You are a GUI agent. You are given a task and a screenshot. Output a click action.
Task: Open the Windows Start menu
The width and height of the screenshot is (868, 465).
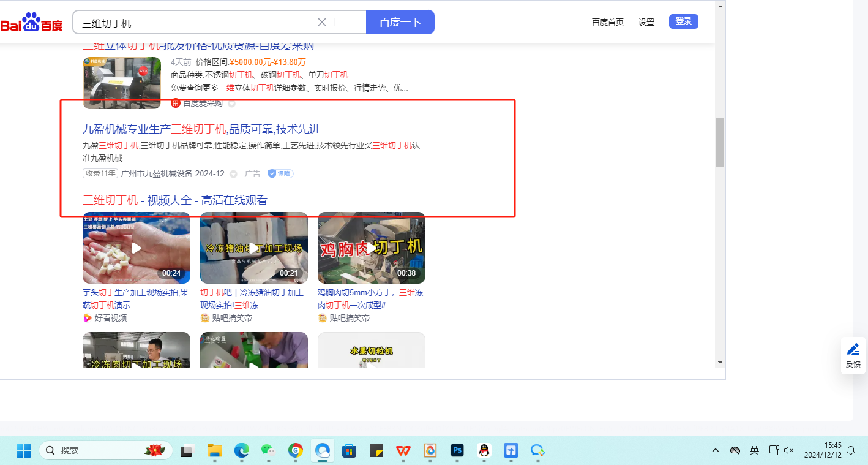coord(23,450)
